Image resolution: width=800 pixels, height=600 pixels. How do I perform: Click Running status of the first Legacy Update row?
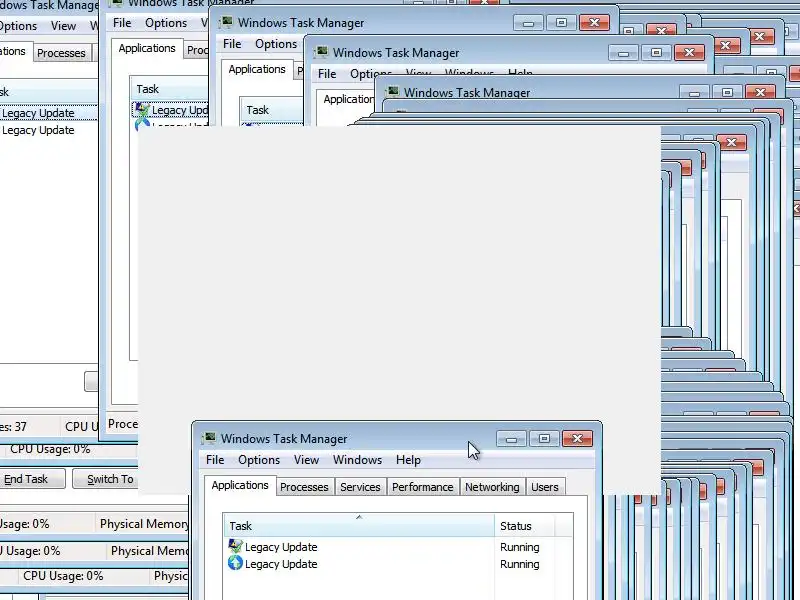pyautogui.click(x=519, y=547)
